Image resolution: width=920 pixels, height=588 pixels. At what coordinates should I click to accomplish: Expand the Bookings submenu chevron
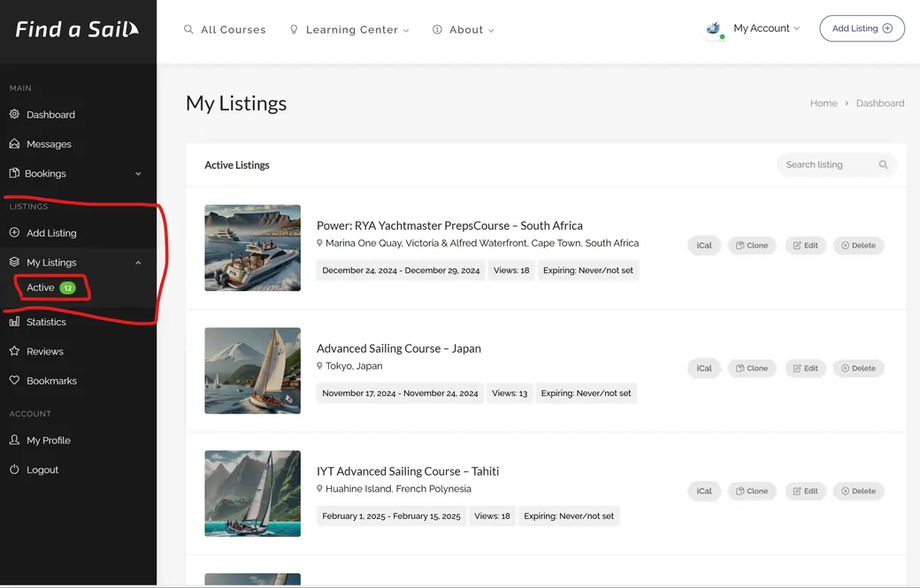click(138, 174)
